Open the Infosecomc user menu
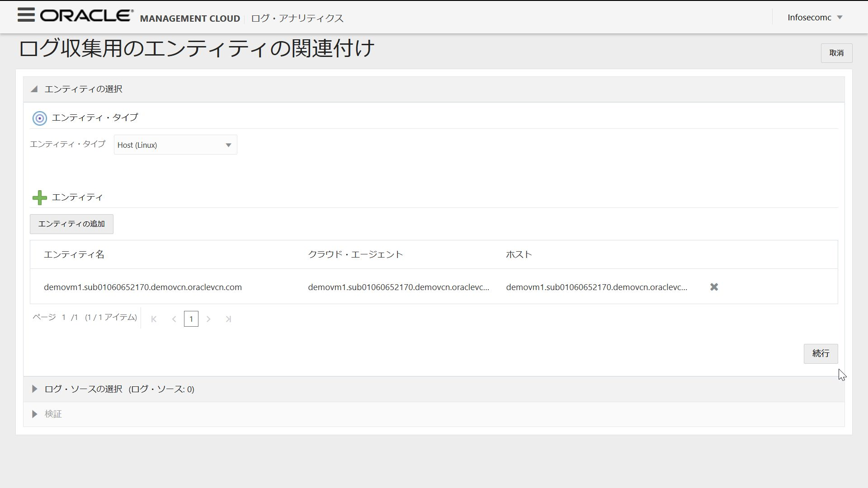Screen dimensions: 868x488 815,17
